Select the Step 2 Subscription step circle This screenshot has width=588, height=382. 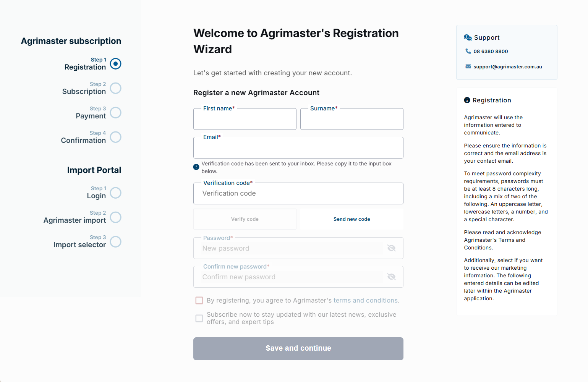[x=116, y=88]
